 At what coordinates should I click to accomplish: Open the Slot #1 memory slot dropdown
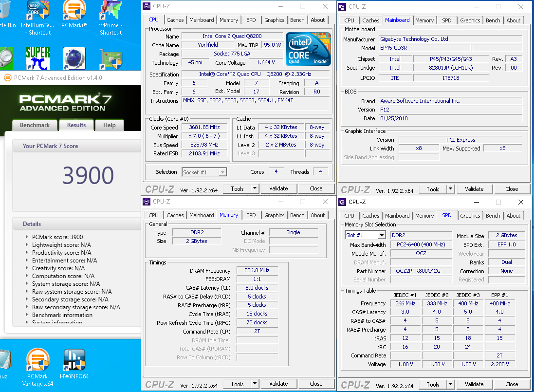pos(382,235)
